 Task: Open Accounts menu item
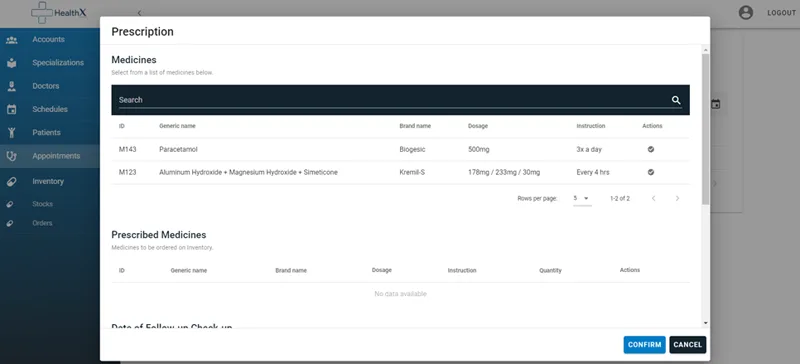(48, 39)
